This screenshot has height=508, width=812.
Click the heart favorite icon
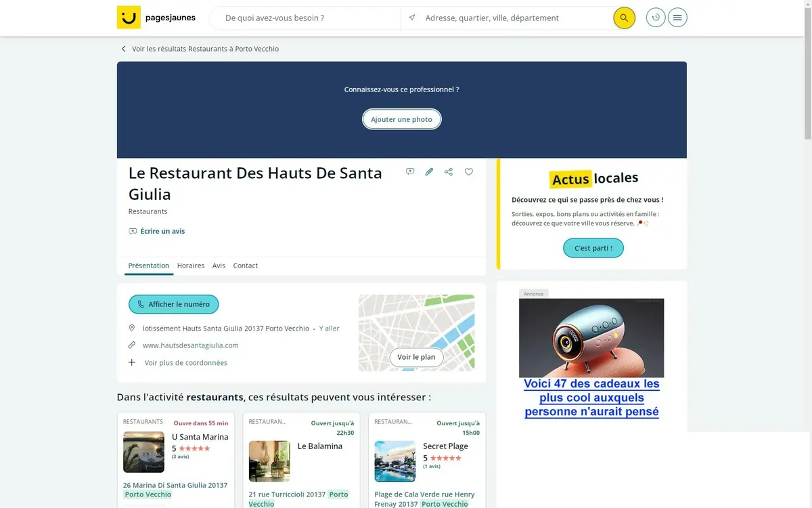(469, 172)
